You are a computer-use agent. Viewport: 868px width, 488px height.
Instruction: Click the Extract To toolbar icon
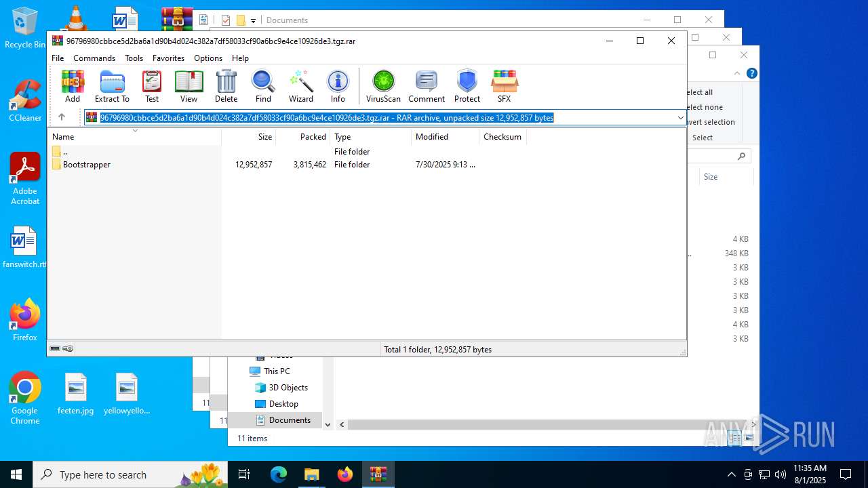[112, 86]
